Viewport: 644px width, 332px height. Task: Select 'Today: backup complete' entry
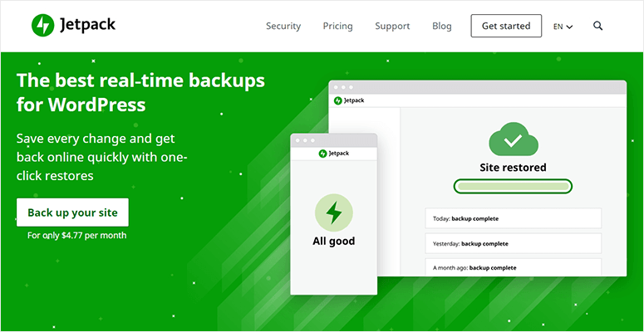coord(513,218)
